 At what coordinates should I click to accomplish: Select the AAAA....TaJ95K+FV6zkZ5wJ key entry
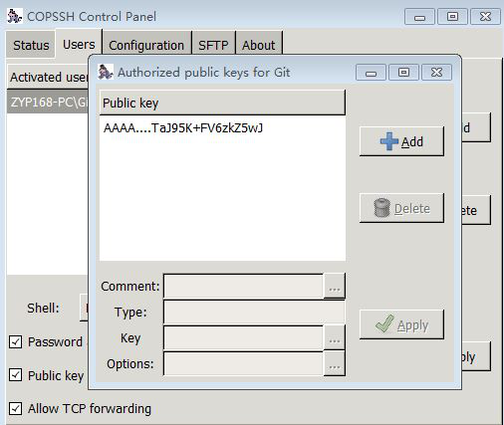[183, 127]
